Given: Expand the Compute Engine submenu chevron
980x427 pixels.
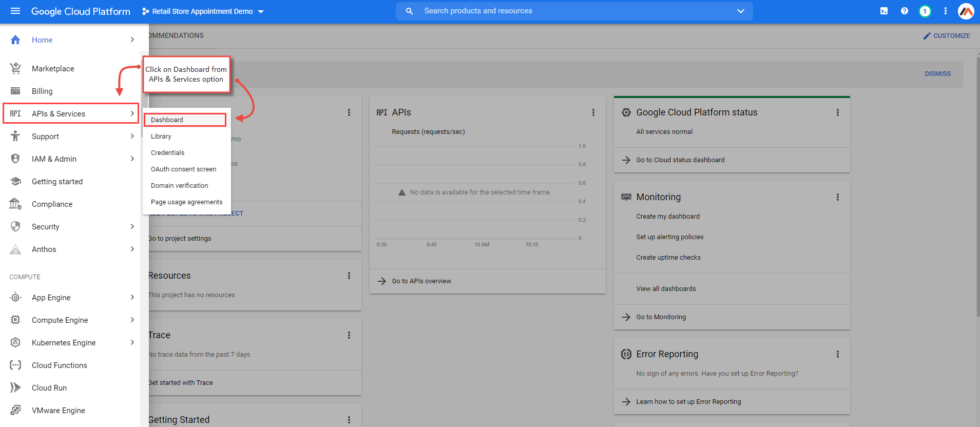Looking at the screenshot, I should click(x=132, y=320).
